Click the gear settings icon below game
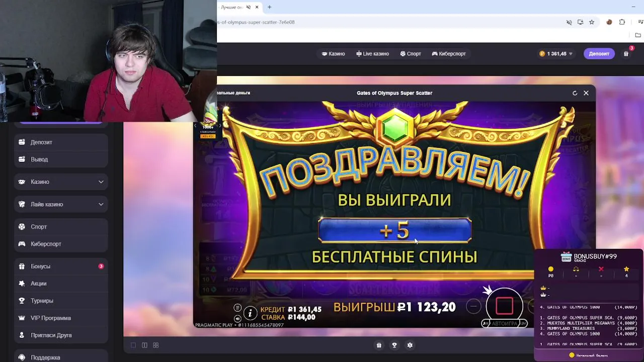 coord(410,345)
